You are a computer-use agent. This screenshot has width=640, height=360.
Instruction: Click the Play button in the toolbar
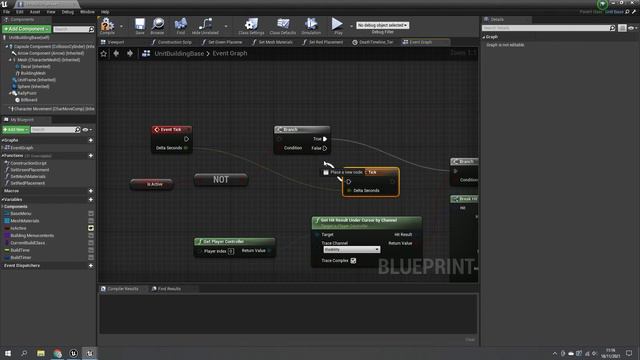pyautogui.click(x=337, y=25)
